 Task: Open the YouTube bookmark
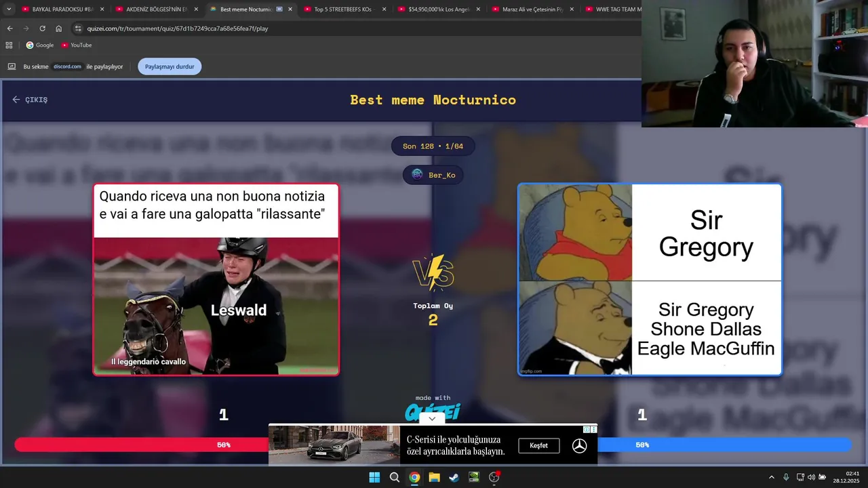(77, 45)
